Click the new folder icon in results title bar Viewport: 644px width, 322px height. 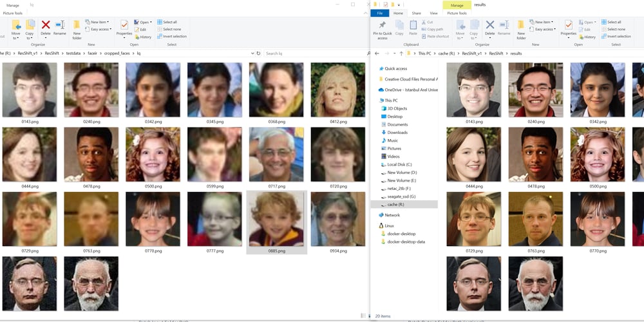point(393,5)
